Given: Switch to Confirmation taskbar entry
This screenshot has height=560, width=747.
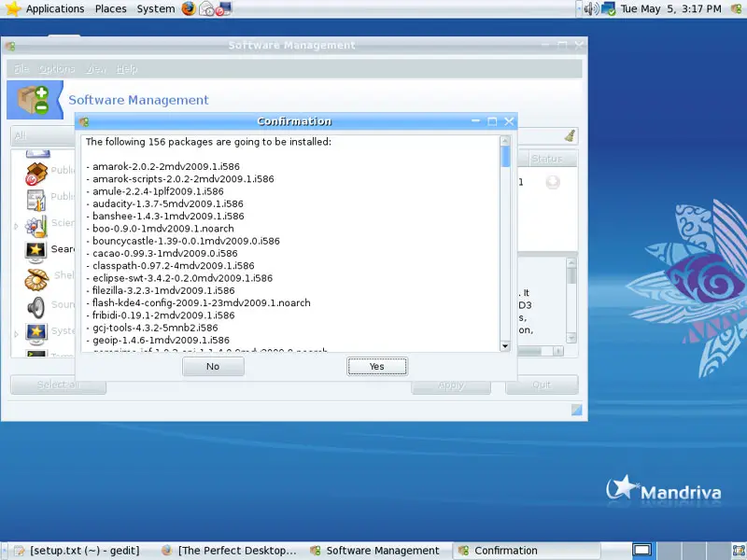Looking at the screenshot, I should click(x=526, y=551).
